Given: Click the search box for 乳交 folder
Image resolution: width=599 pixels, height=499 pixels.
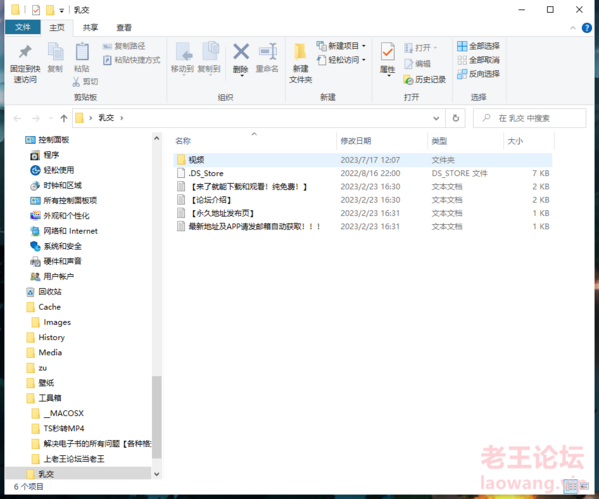Looking at the screenshot, I should pos(529,118).
